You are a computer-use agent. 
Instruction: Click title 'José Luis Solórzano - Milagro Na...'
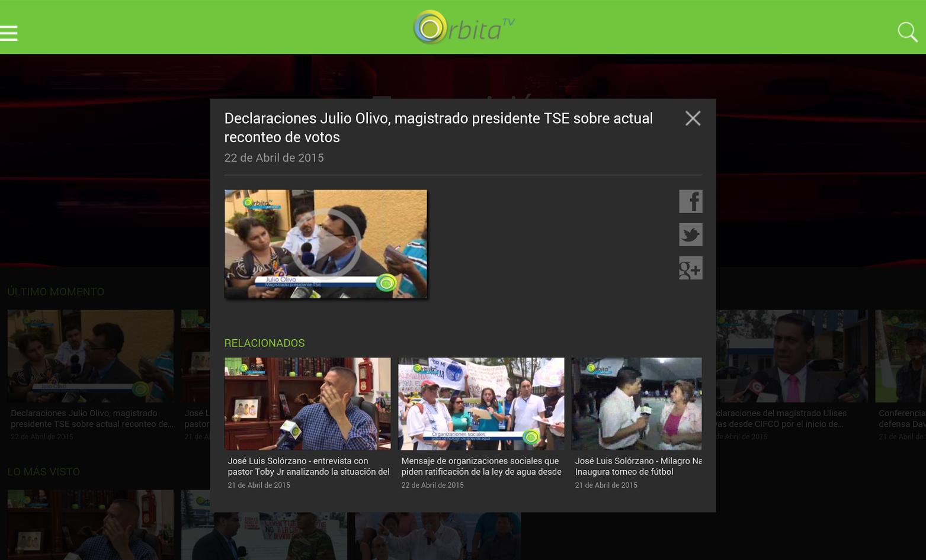(x=637, y=466)
